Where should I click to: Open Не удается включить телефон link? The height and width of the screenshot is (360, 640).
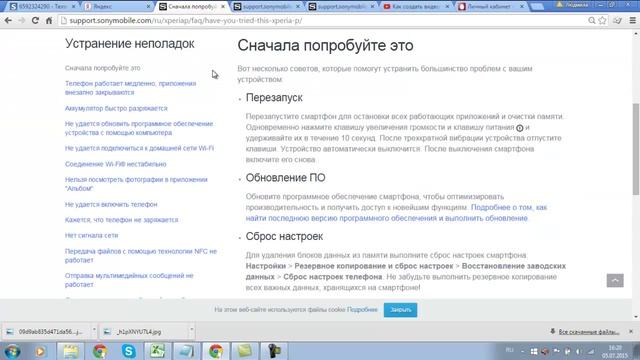point(111,204)
